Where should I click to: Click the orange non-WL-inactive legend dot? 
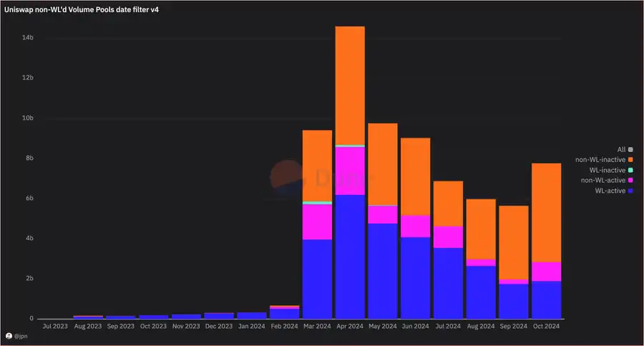[630, 160]
